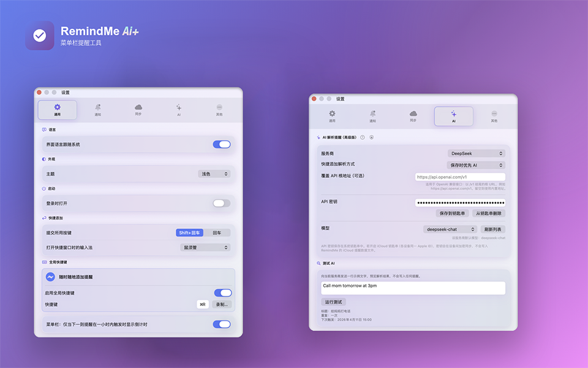Click the question mark help icon beside AI 解析提醒

pyautogui.click(x=363, y=137)
